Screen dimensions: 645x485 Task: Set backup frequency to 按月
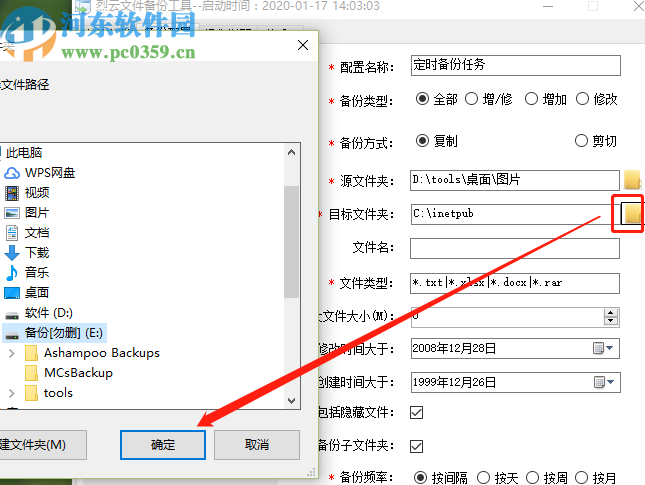pyautogui.click(x=595, y=478)
